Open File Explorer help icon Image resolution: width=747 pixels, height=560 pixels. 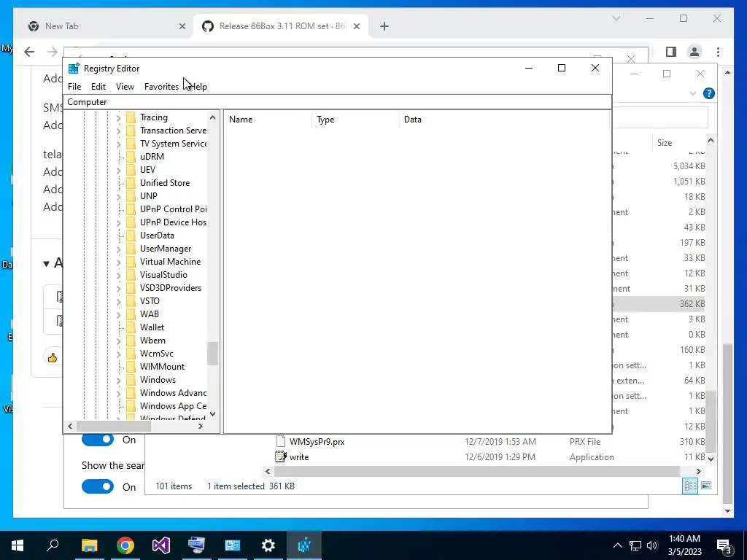coord(709,93)
